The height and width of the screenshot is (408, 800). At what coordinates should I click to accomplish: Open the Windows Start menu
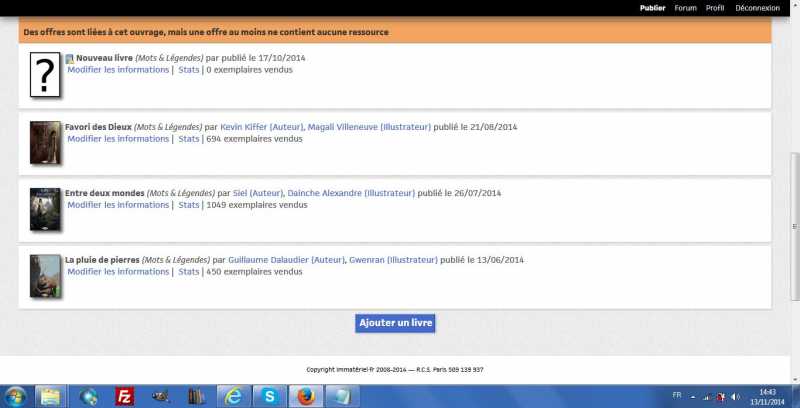[15, 396]
